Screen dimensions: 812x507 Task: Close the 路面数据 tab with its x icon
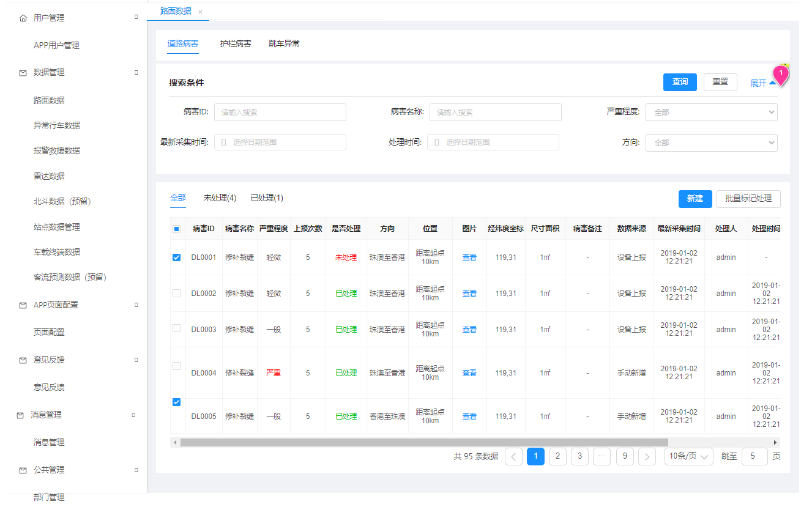pyautogui.click(x=200, y=12)
